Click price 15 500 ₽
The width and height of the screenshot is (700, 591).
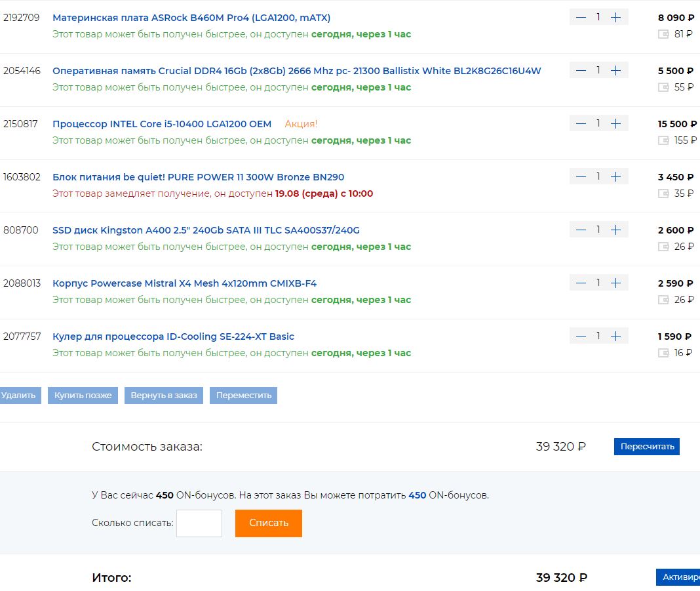click(677, 124)
